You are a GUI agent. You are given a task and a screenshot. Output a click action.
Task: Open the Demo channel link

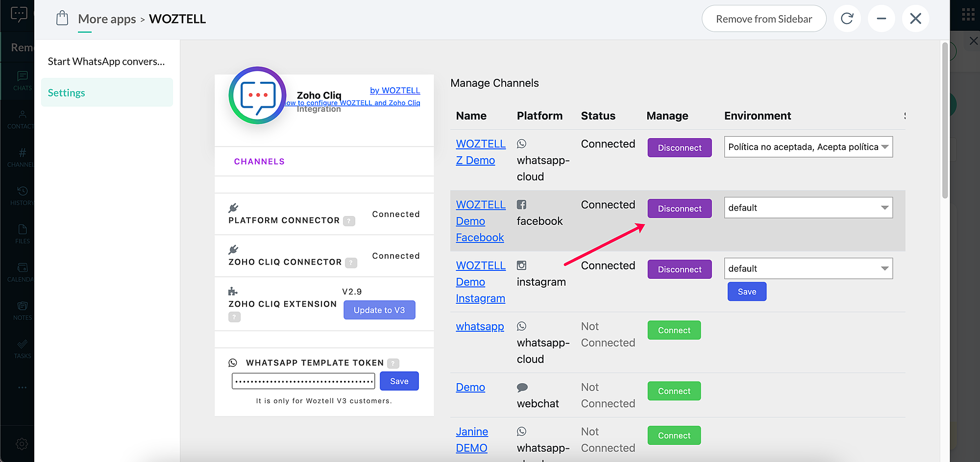pyautogui.click(x=470, y=387)
